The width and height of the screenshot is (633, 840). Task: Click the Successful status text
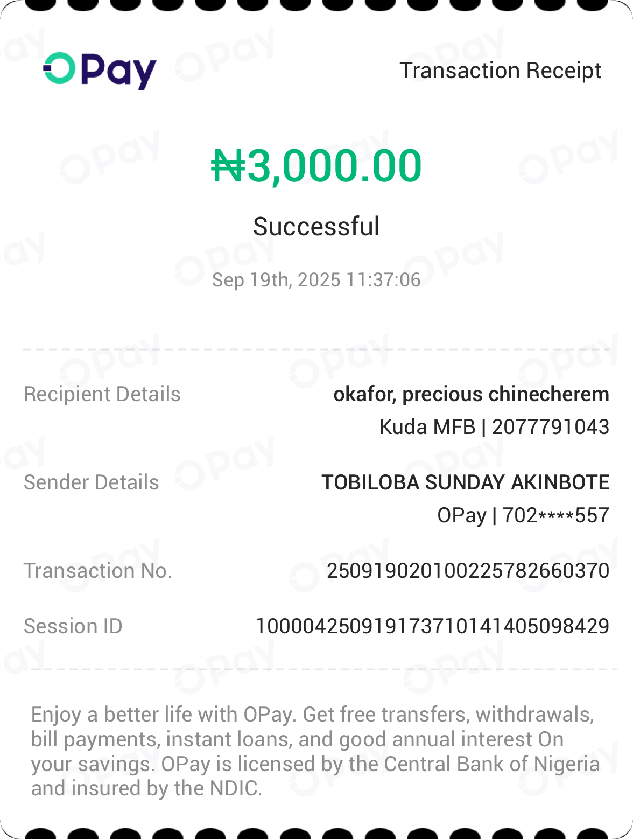pyautogui.click(x=316, y=226)
